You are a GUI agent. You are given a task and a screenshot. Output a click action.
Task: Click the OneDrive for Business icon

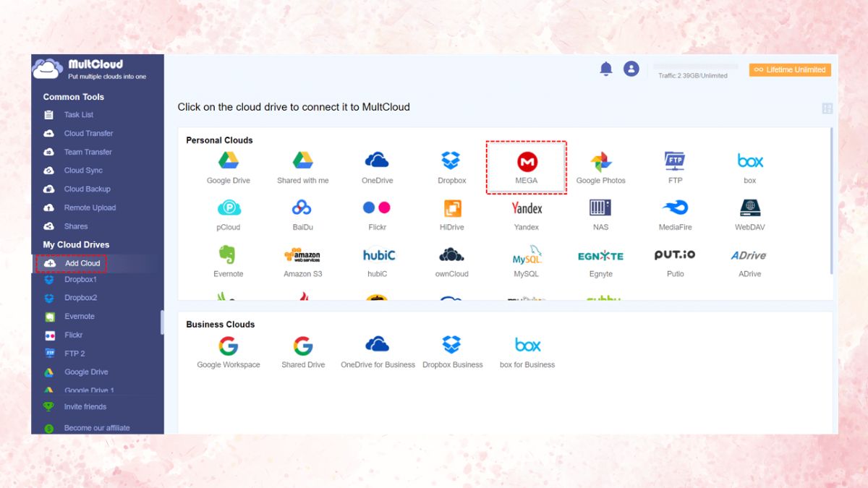[x=377, y=349]
